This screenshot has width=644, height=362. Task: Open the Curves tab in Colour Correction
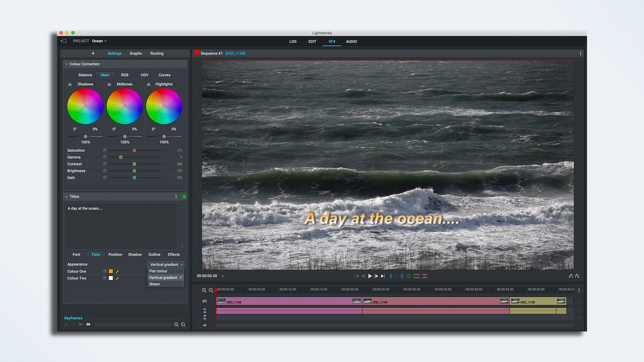pos(164,75)
